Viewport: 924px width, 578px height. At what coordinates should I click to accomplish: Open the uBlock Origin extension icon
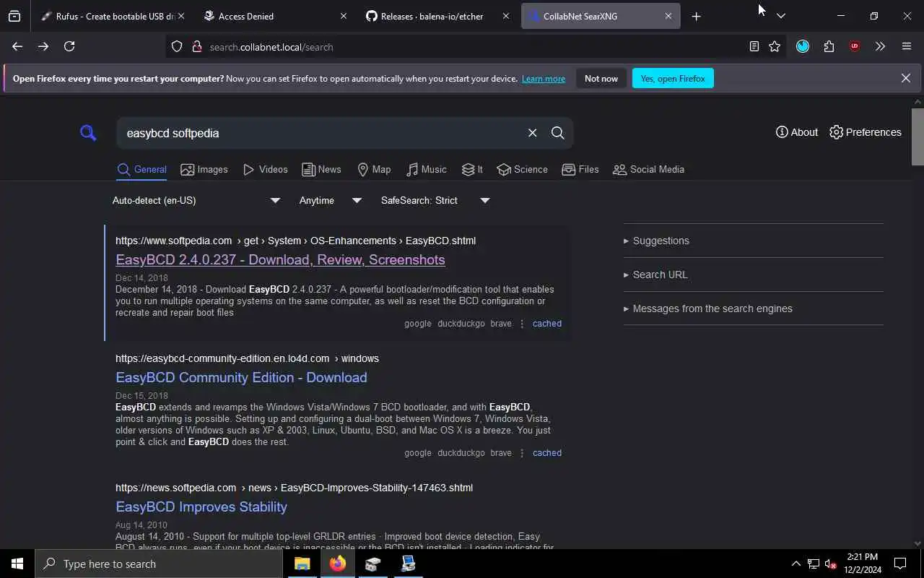tap(855, 46)
